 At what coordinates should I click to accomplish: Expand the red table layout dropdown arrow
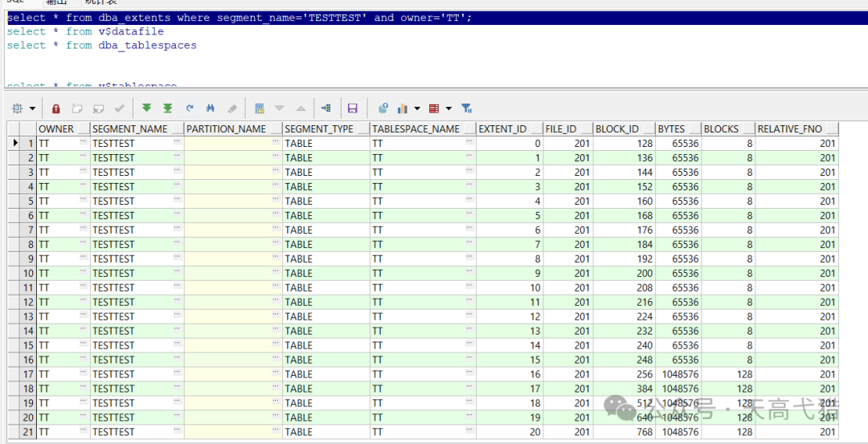tap(448, 108)
